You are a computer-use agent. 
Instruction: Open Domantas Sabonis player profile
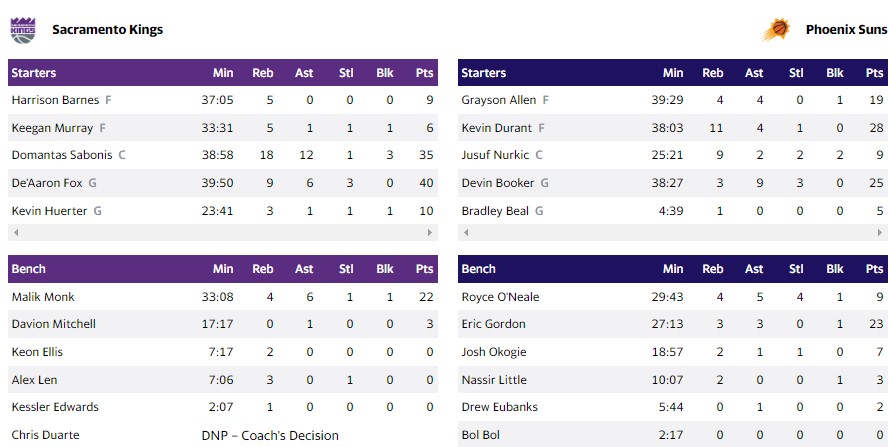click(x=61, y=155)
